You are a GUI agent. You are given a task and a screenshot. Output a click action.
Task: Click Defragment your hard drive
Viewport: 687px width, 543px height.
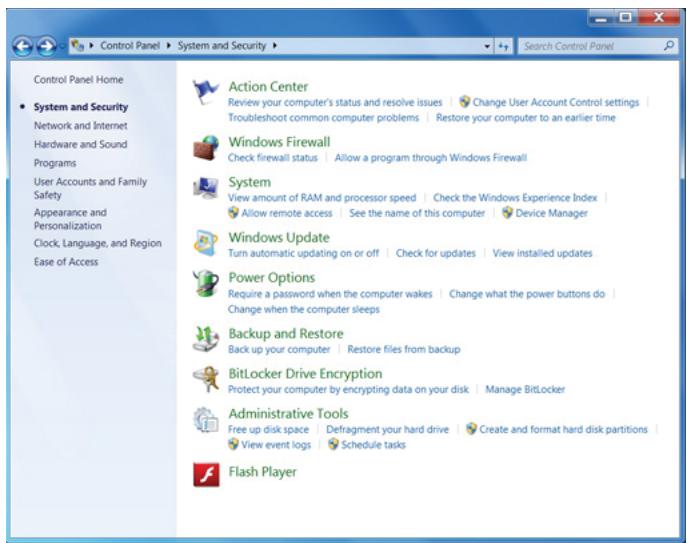388,429
